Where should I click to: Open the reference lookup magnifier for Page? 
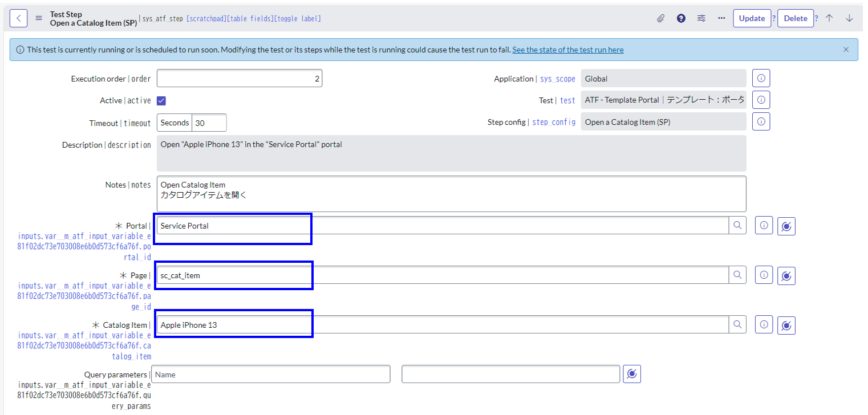click(737, 275)
